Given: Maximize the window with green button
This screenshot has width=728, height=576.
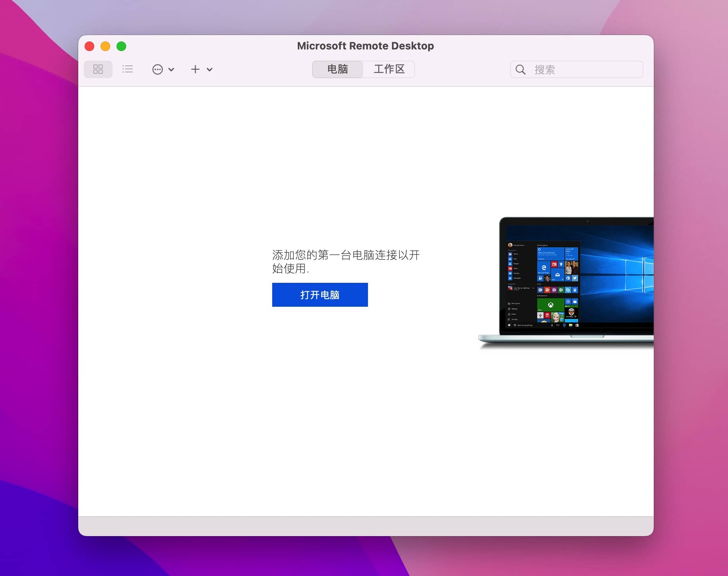Looking at the screenshot, I should 121,46.
